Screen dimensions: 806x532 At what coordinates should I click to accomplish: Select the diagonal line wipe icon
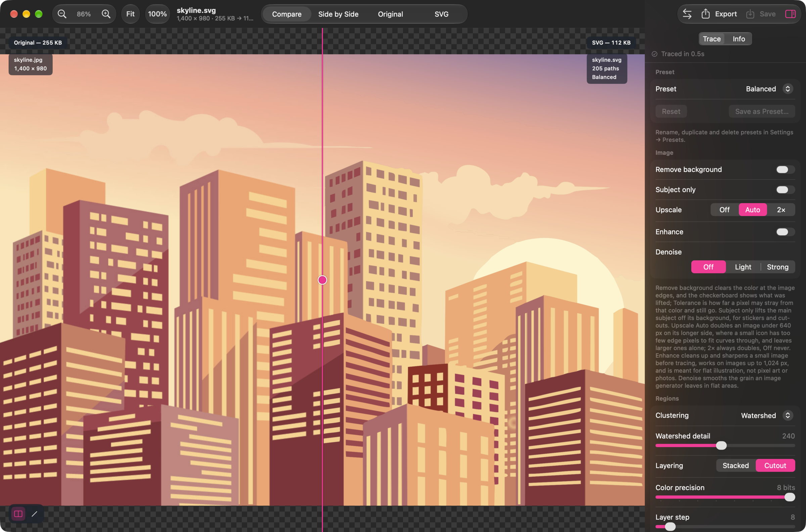tap(34, 514)
